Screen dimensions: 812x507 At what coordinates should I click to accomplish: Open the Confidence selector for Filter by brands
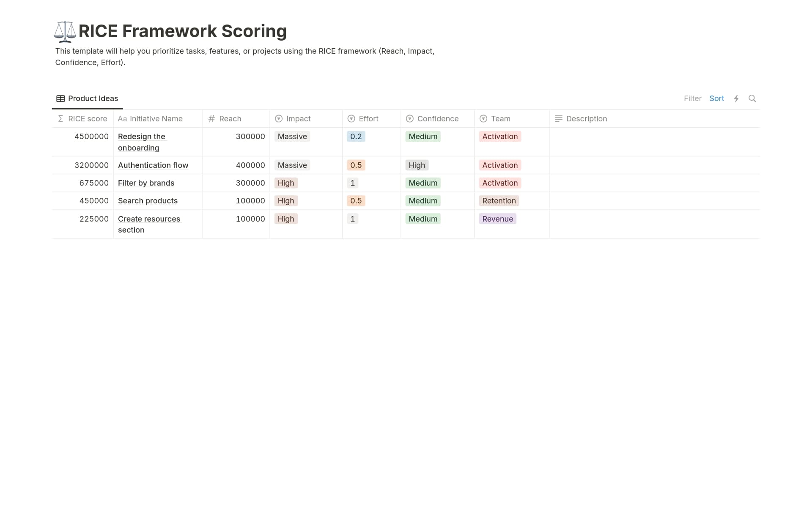422,183
